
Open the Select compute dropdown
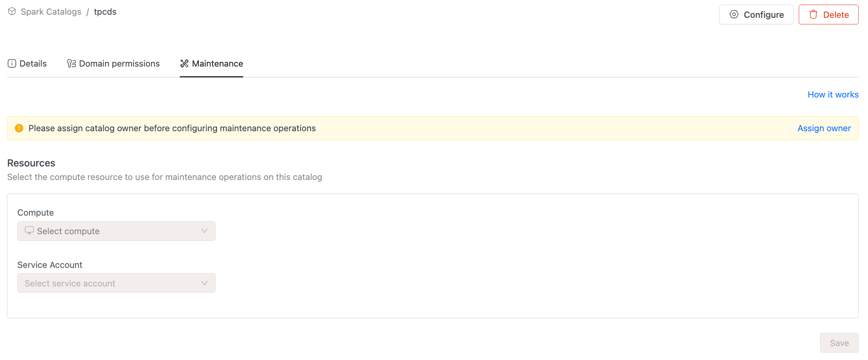[116, 231]
